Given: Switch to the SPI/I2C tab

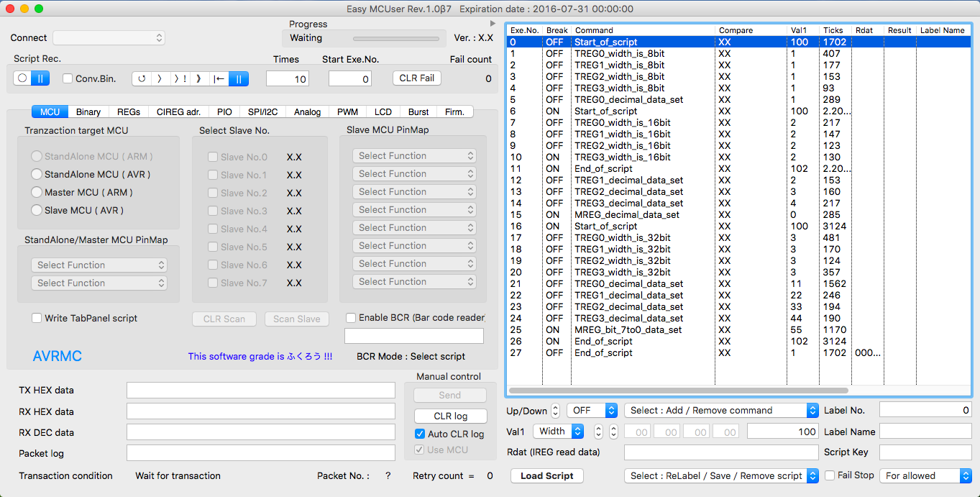Looking at the screenshot, I should 263,111.
